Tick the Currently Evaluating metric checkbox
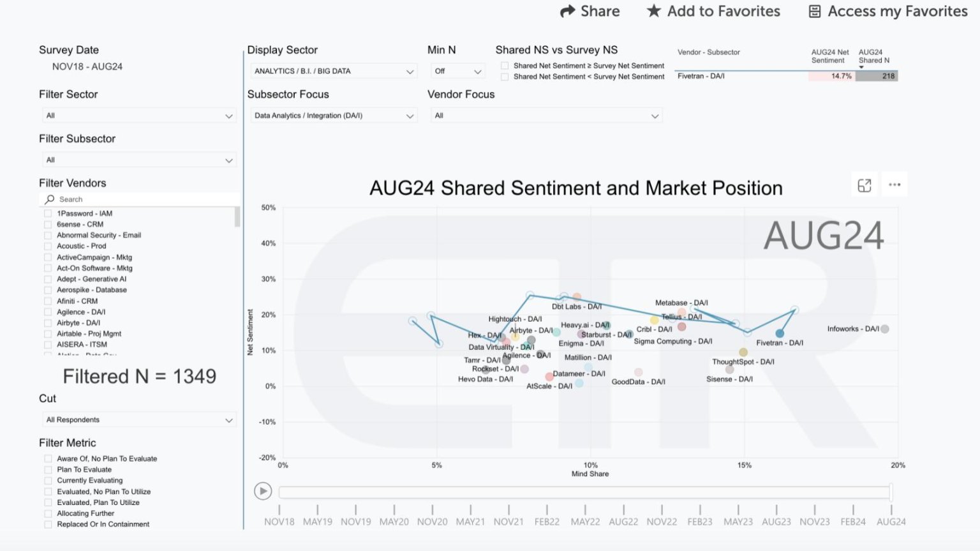This screenshot has width=980, height=551. pyautogui.click(x=48, y=481)
